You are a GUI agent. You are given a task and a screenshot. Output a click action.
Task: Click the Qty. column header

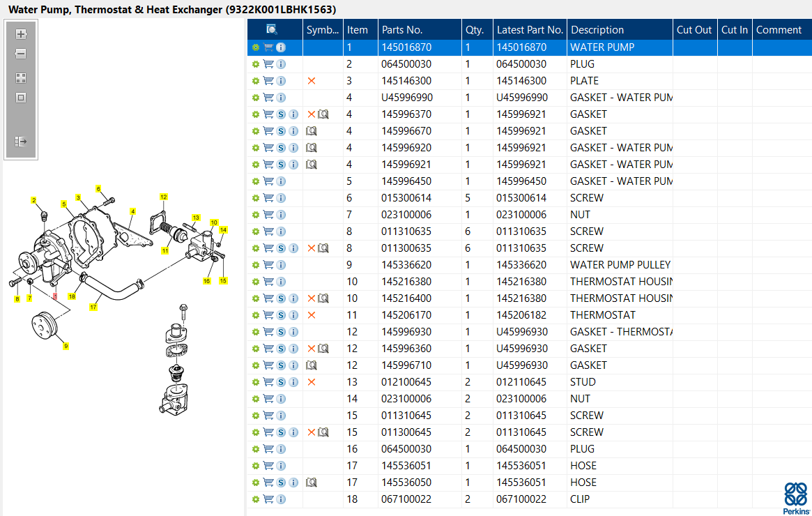pyautogui.click(x=477, y=29)
